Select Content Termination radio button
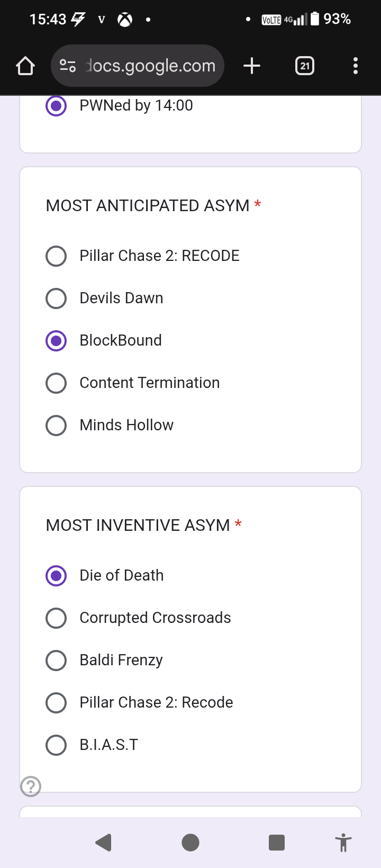This screenshot has height=868, width=381. [56, 383]
